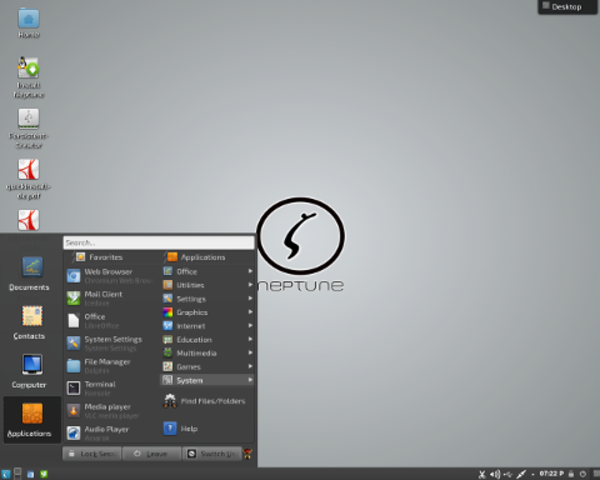Click the launcher icon in taskbar
The image size is (600, 480).
point(5,474)
